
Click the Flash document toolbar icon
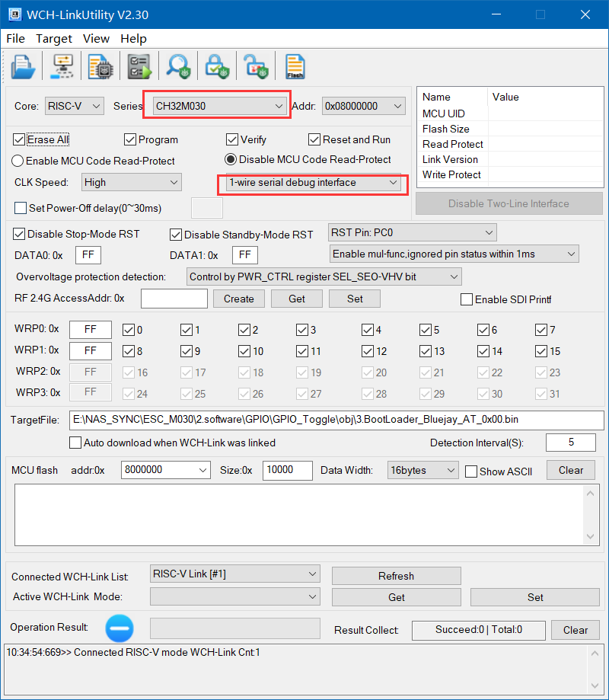[295, 67]
